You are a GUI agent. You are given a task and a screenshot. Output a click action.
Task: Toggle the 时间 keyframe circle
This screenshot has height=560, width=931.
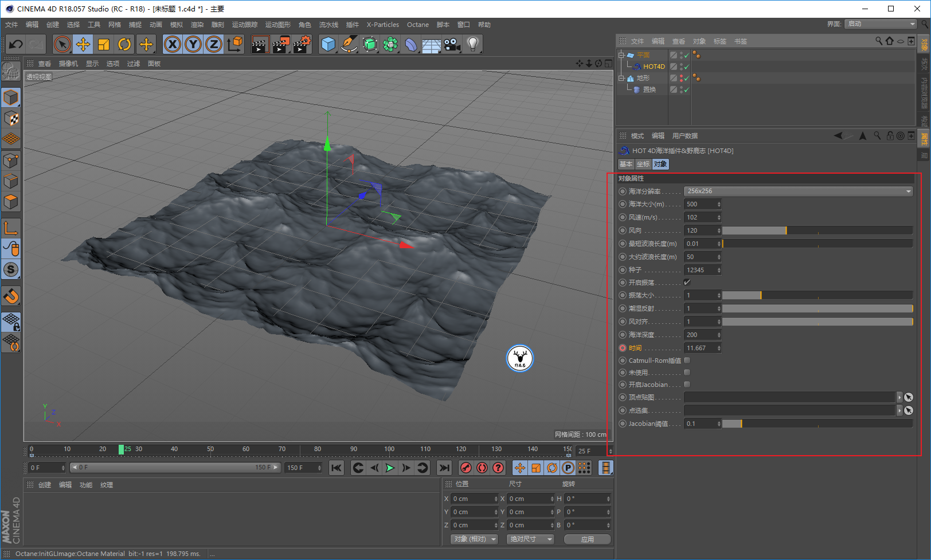point(623,348)
